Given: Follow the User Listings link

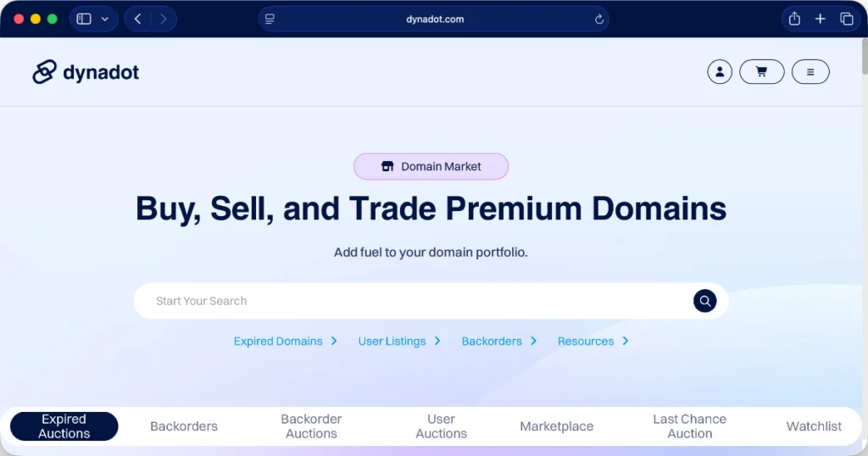Looking at the screenshot, I should pos(392,341).
